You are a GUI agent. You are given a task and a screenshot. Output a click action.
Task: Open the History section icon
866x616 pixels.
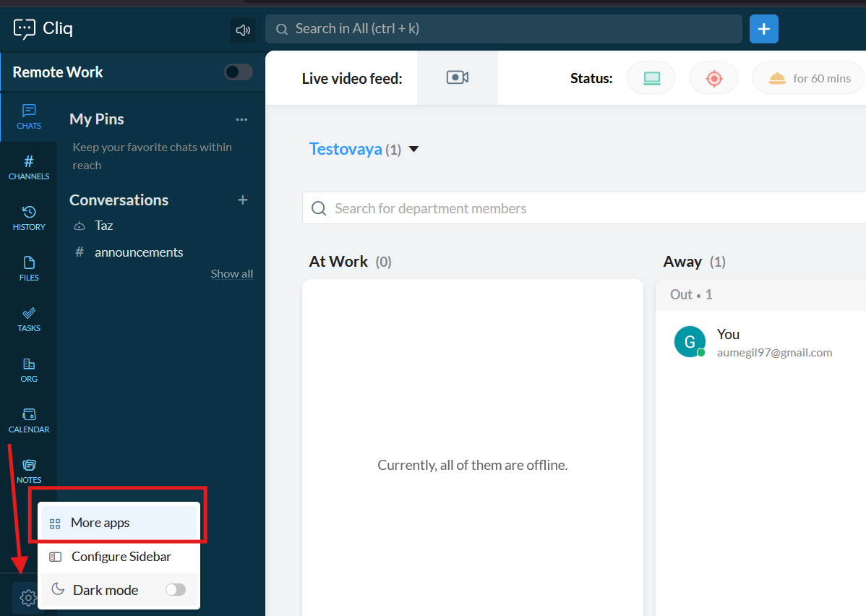[29, 218]
